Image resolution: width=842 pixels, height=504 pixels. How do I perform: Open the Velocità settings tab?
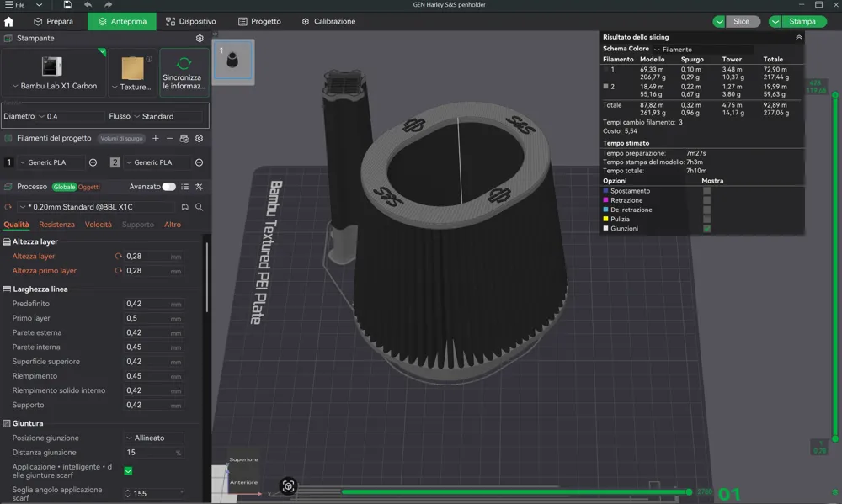[x=99, y=225]
